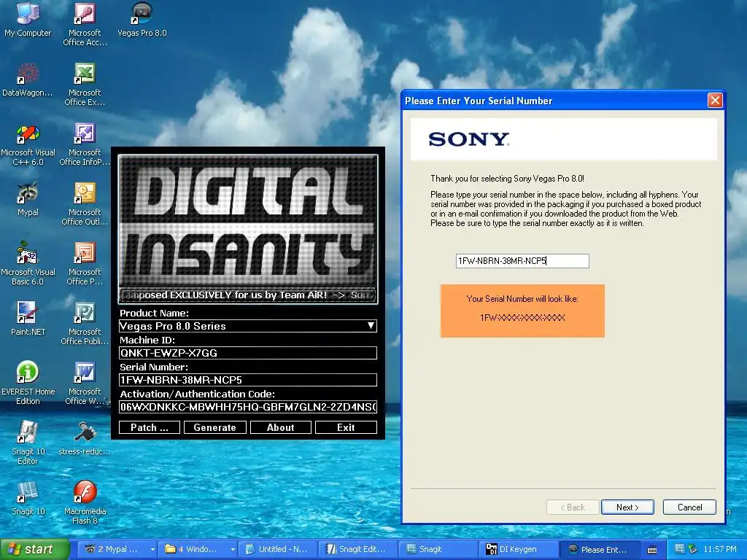The image size is (747, 560).
Task: Click the network computers icon in the system tray
Action: (x=680, y=549)
